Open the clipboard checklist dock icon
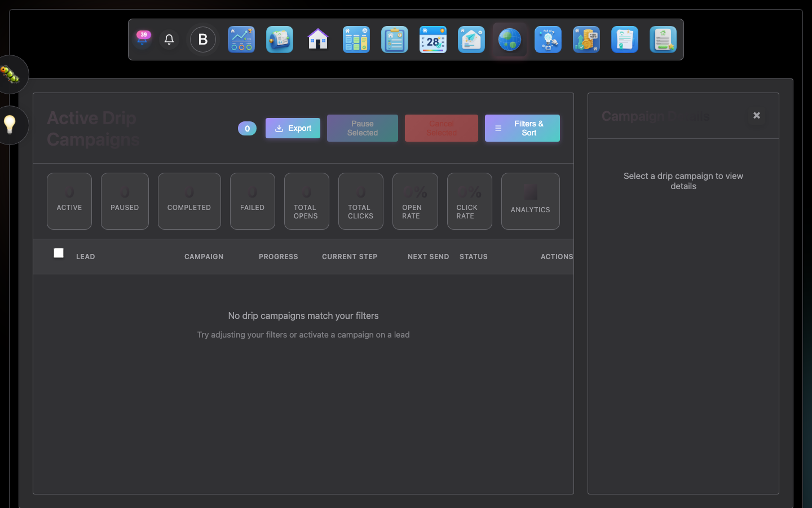The height and width of the screenshot is (508, 812). pos(395,40)
